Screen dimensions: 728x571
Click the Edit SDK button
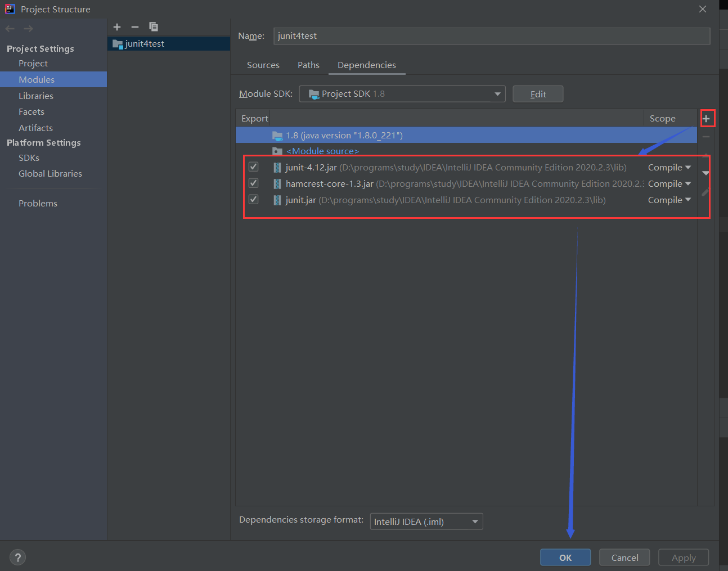point(538,94)
